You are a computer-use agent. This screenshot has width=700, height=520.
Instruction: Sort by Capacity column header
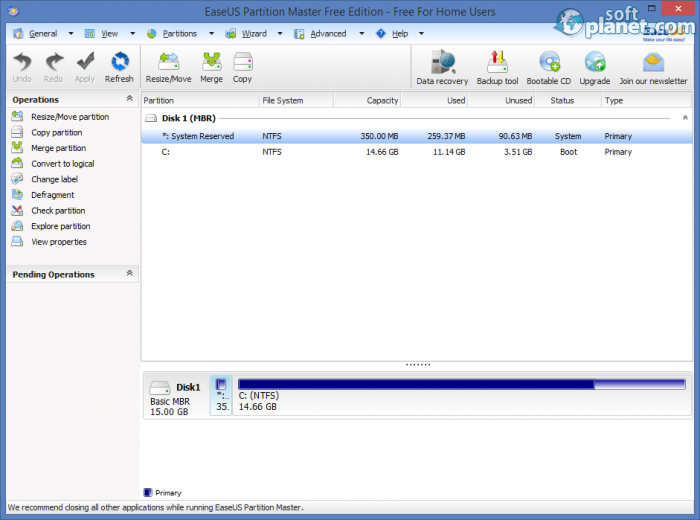click(x=367, y=100)
